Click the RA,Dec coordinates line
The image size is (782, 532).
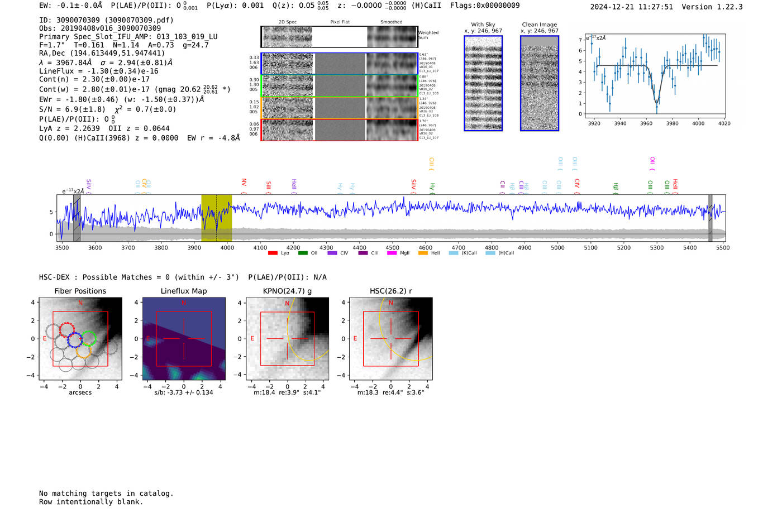point(102,54)
